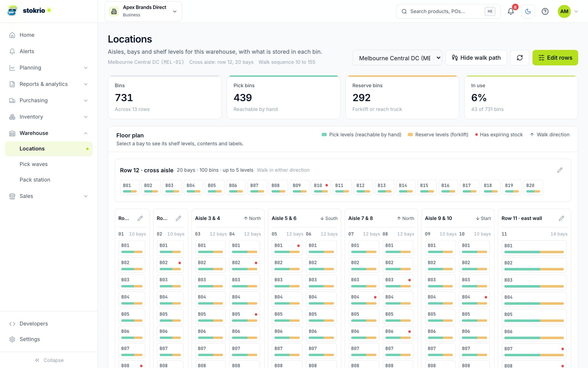Open Alerts in the sidebar
The width and height of the screenshot is (588, 368).
coord(49,51)
